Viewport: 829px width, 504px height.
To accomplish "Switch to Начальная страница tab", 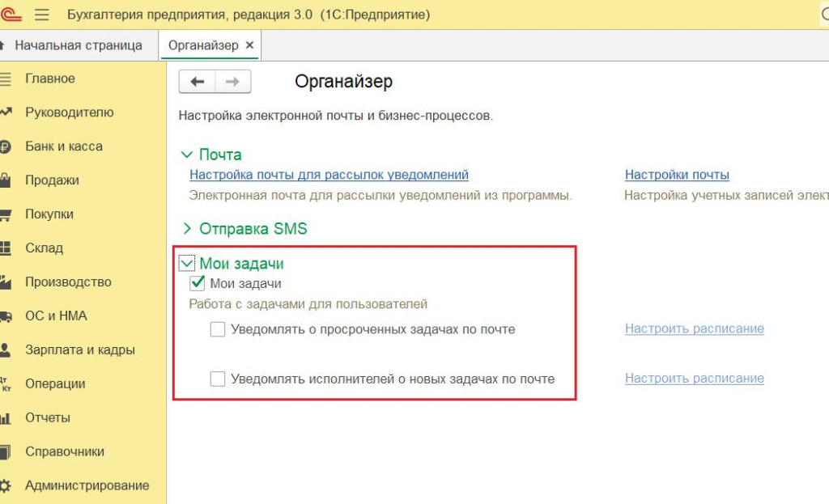I will click(78, 45).
